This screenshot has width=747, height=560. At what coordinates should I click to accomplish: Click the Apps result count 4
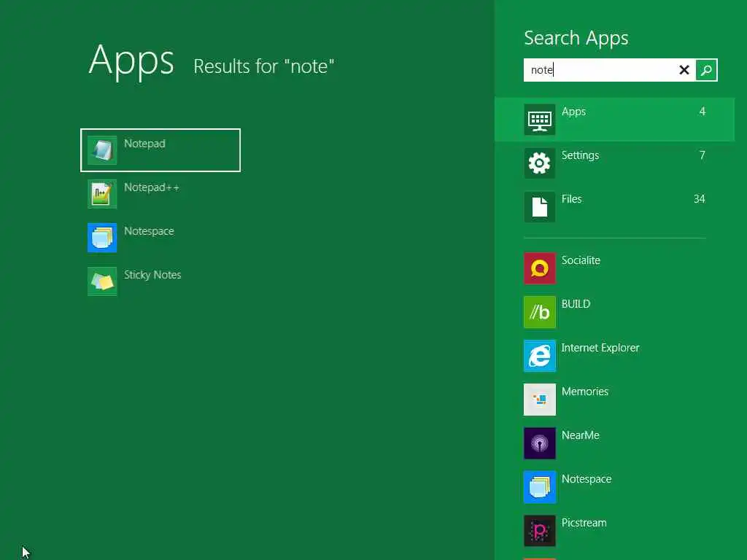point(703,112)
